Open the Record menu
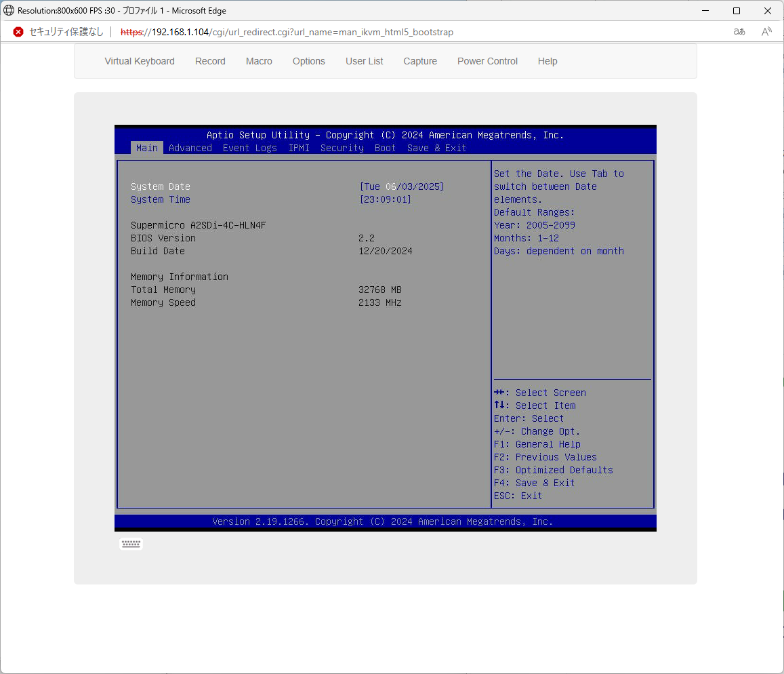Image resolution: width=784 pixels, height=674 pixels. point(210,61)
